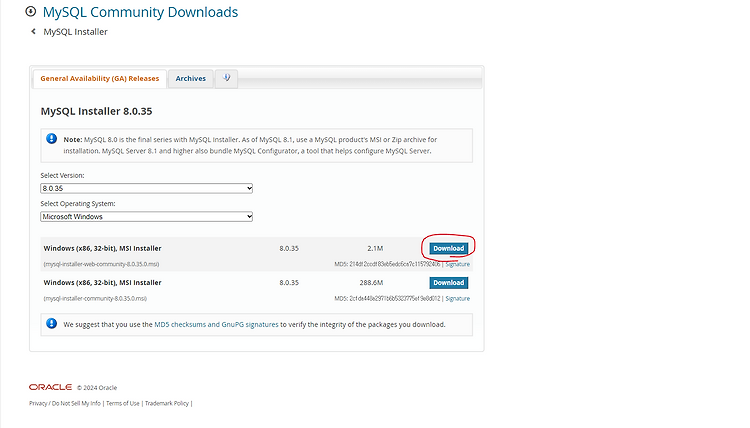
Task: Select General Availability (GA) Releases tab
Action: [x=99, y=78]
